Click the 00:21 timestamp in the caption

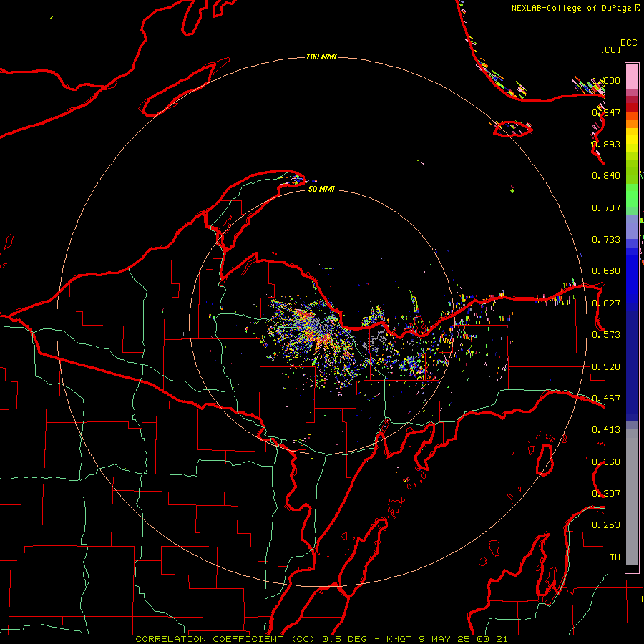tap(492, 639)
